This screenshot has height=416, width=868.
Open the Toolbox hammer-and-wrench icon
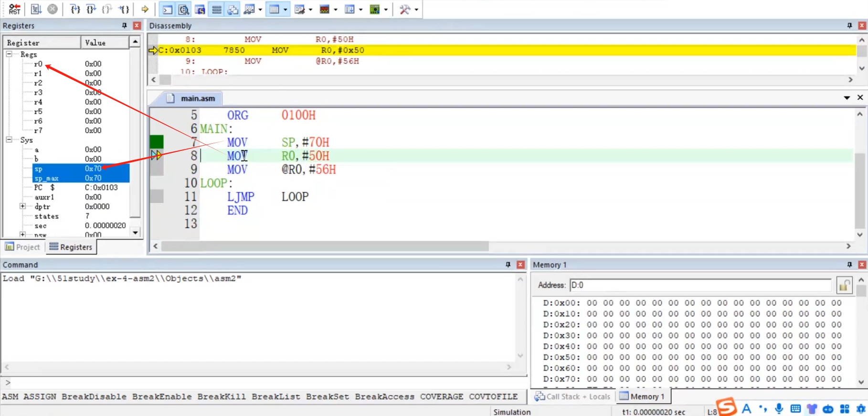coord(405,10)
